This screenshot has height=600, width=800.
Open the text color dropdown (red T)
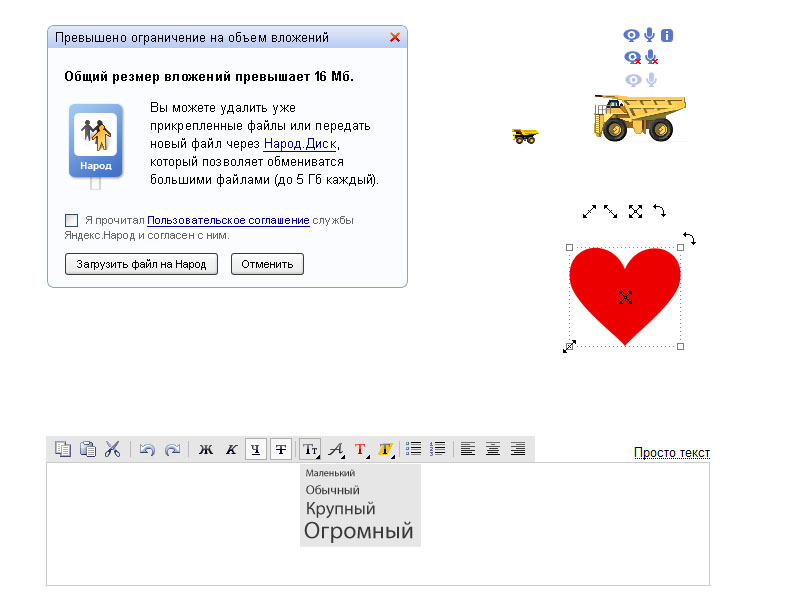pos(361,449)
